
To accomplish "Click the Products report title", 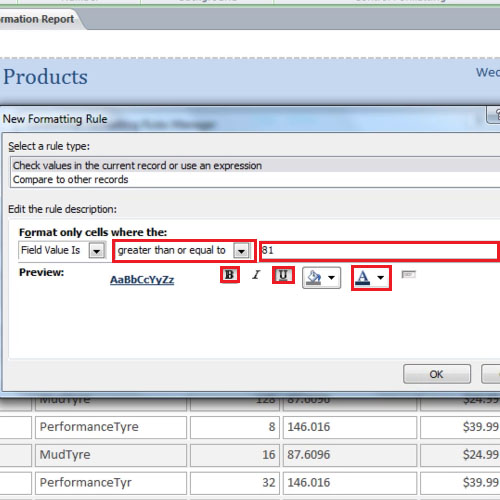I will [x=45, y=77].
